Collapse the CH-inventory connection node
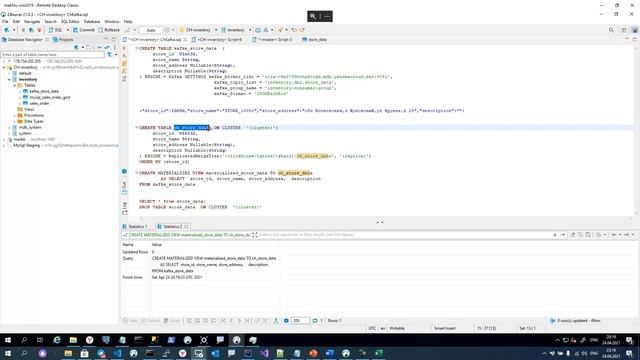Screen dimensions: 640x360 point(4,67)
